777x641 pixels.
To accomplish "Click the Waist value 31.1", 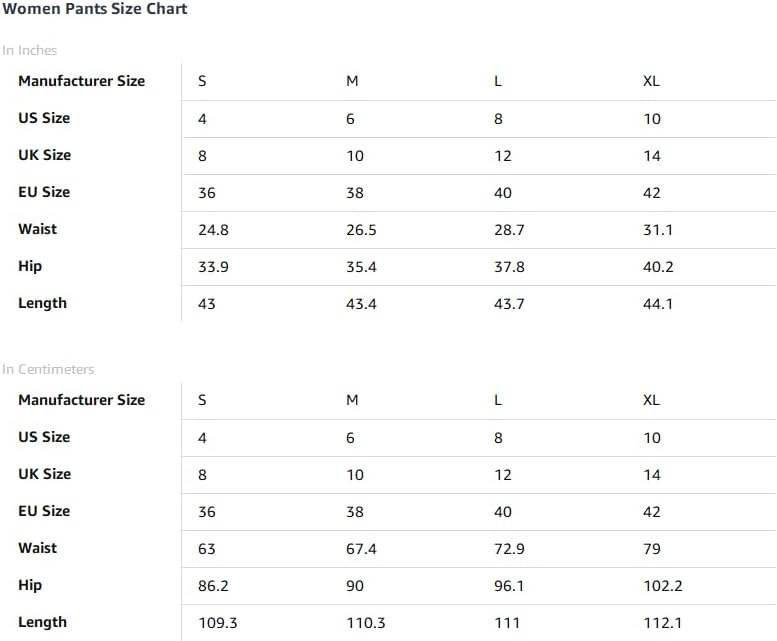I will 658,230.
